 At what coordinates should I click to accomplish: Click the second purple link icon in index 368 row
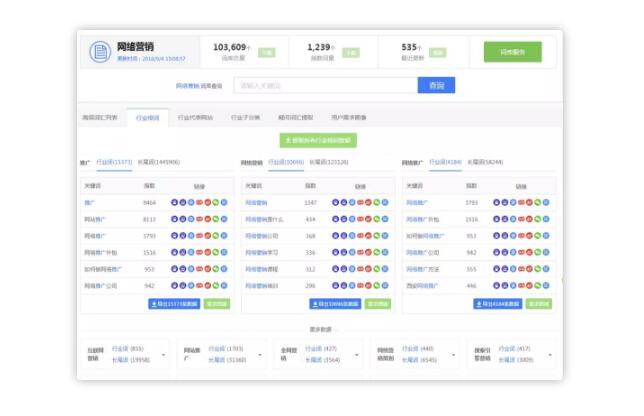click(x=344, y=236)
